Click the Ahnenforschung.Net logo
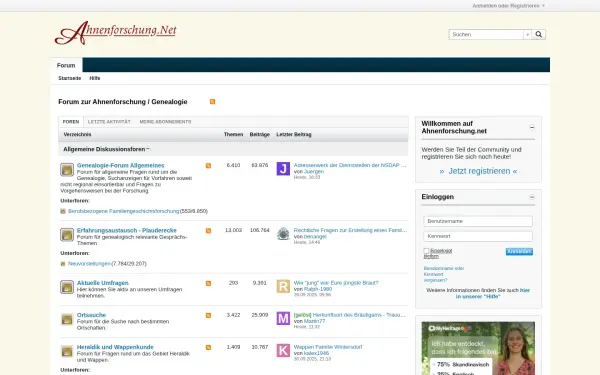 pos(116,33)
